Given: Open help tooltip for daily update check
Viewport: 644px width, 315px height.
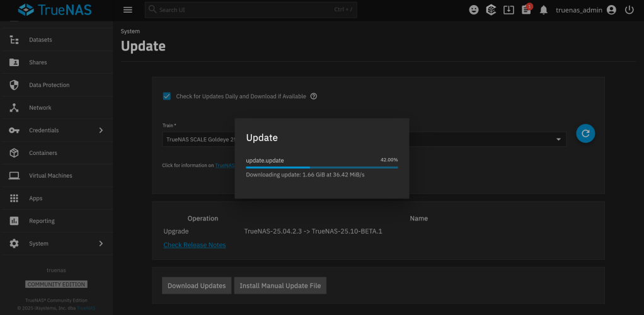Looking at the screenshot, I should click(x=314, y=96).
